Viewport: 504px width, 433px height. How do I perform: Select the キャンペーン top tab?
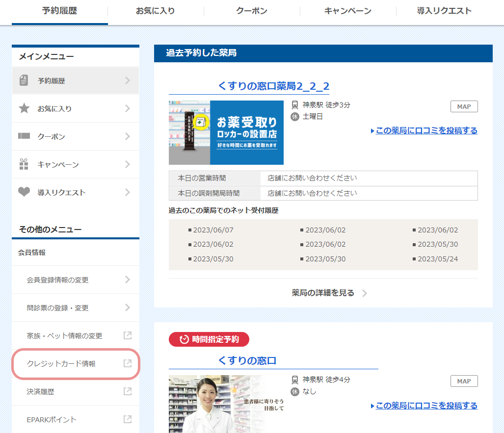click(x=348, y=11)
